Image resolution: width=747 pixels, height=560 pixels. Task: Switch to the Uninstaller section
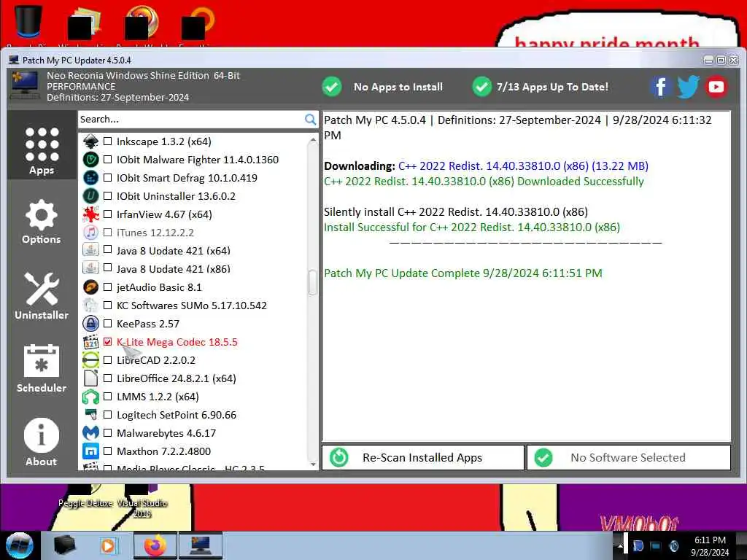[42, 296]
